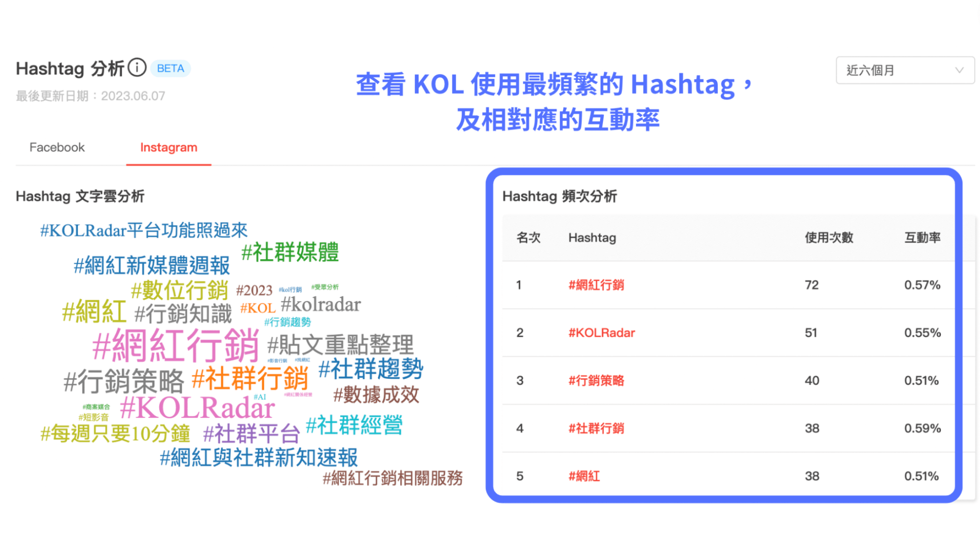Click #社群平台 in word cloud
980x533 pixels.
pos(251,434)
